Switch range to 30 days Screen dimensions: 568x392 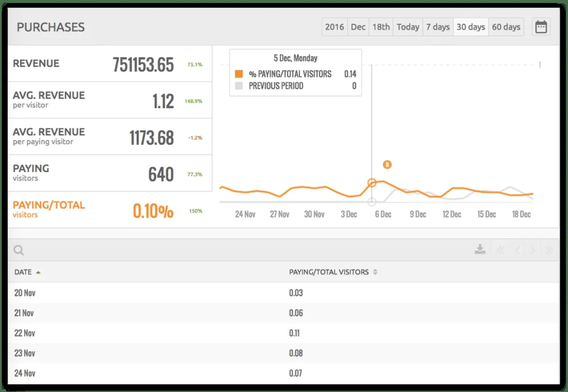[x=470, y=27]
